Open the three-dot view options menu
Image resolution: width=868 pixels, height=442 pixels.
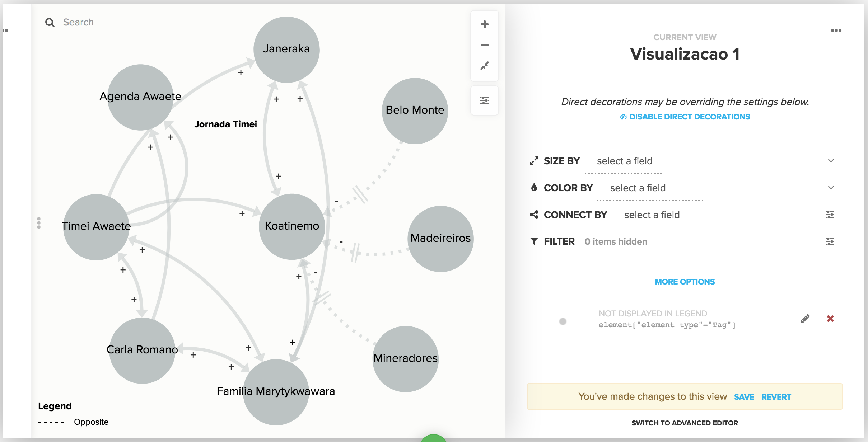pos(836,30)
